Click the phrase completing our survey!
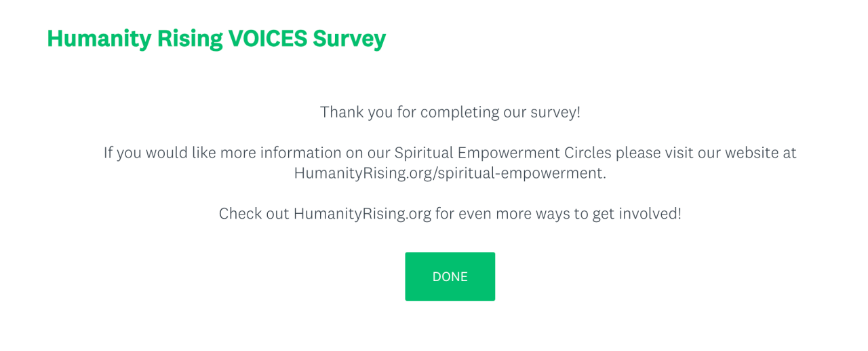This screenshot has width=868, height=351. pyautogui.click(x=500, y=112)
